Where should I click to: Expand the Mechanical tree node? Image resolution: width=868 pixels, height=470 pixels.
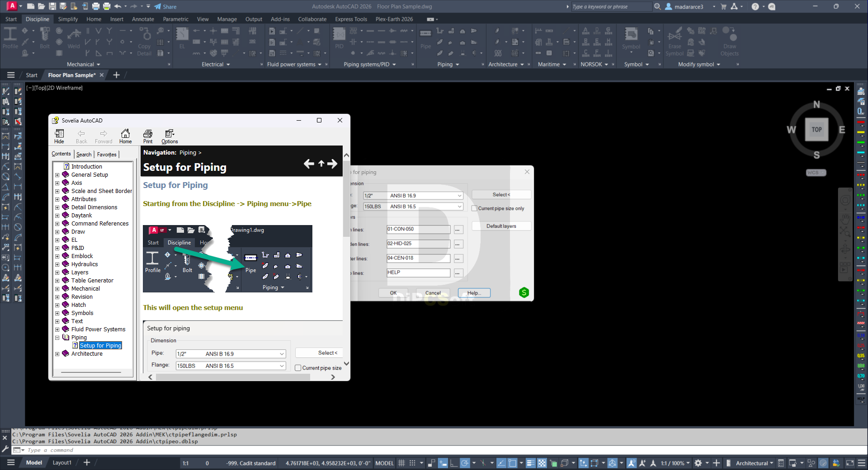click(x=57, y=289)
